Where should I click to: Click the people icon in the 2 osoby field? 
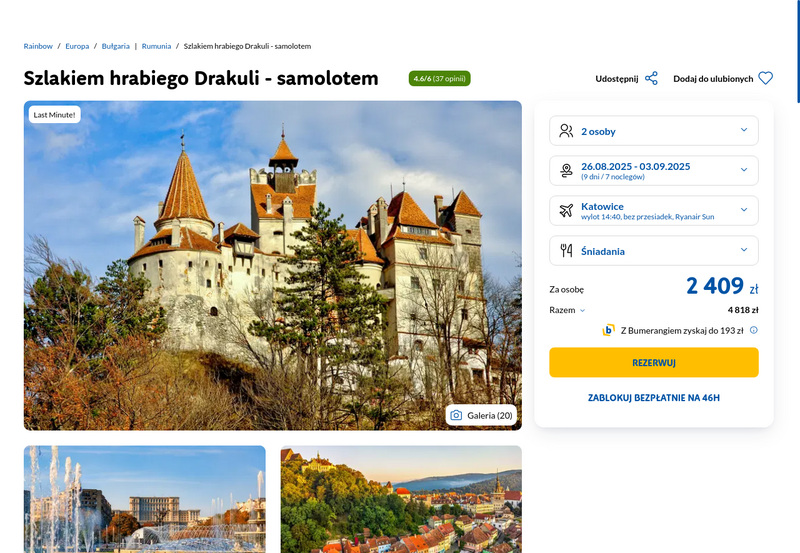tap(566, 131)
